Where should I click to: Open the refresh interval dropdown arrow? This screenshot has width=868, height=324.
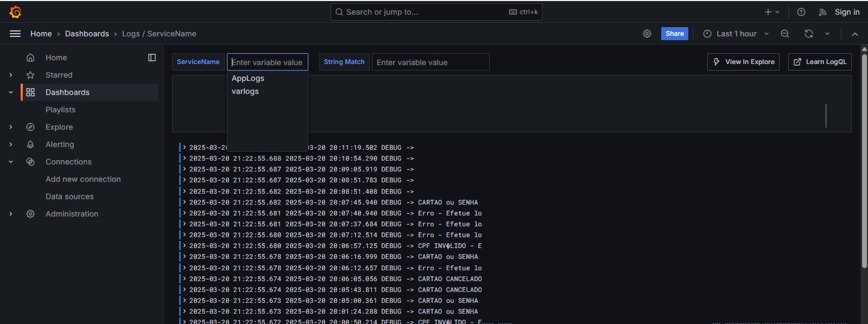[x=827, y=34]
